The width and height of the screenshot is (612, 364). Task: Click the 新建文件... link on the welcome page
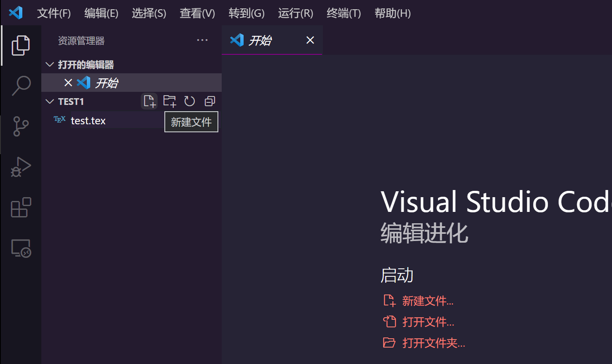429,301
